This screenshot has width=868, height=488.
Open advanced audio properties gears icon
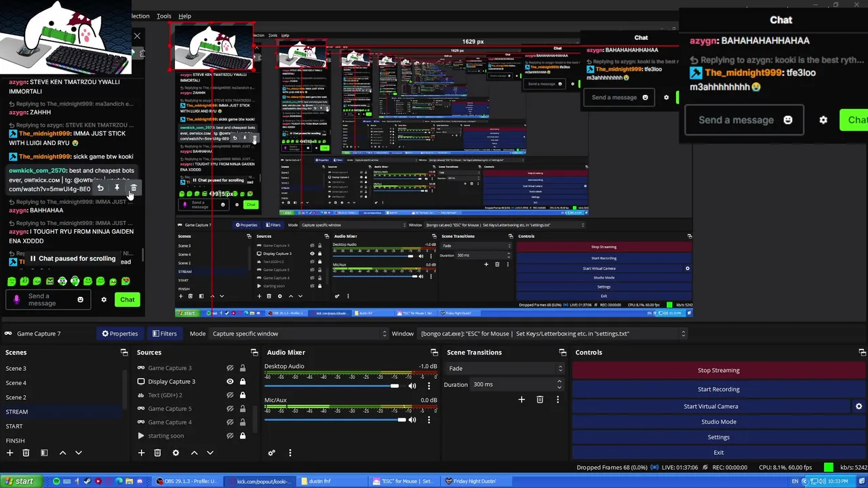click(x=271, y=453)
